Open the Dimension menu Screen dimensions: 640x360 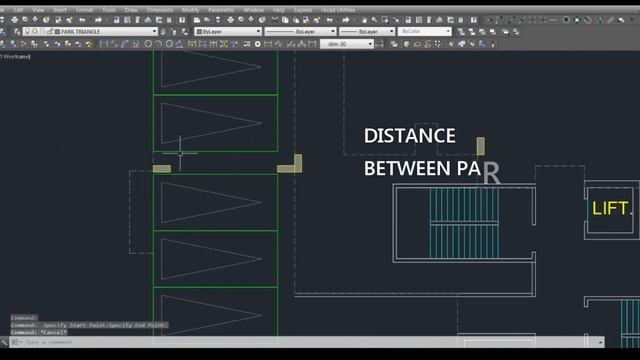[160, 10]
